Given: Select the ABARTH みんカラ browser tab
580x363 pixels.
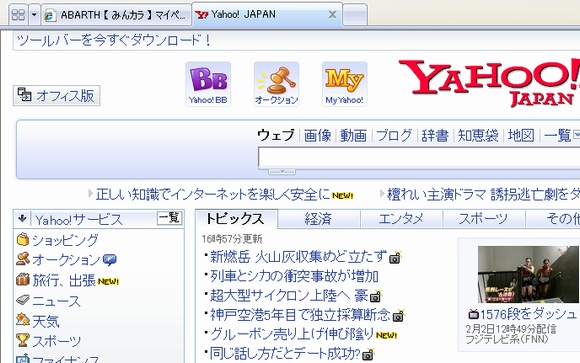Looking at the screenshot, I should 116,15.
